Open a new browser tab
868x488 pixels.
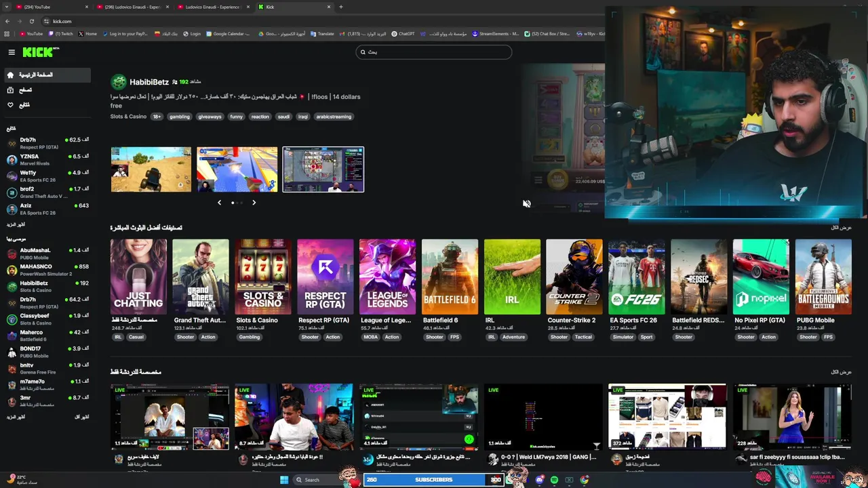click(x=341, y=7)
